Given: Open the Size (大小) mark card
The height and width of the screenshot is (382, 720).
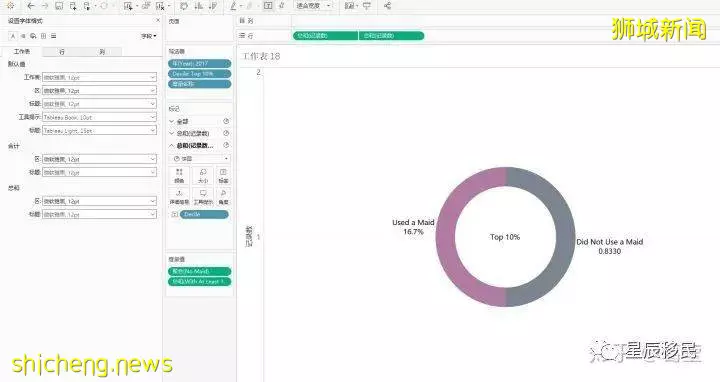Looking at the screenshot, I should [202, 176].
